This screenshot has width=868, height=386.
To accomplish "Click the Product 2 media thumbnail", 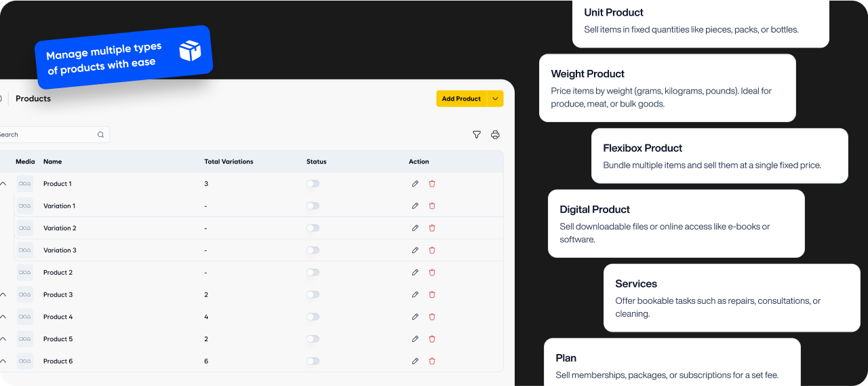I will pos(25,273).
